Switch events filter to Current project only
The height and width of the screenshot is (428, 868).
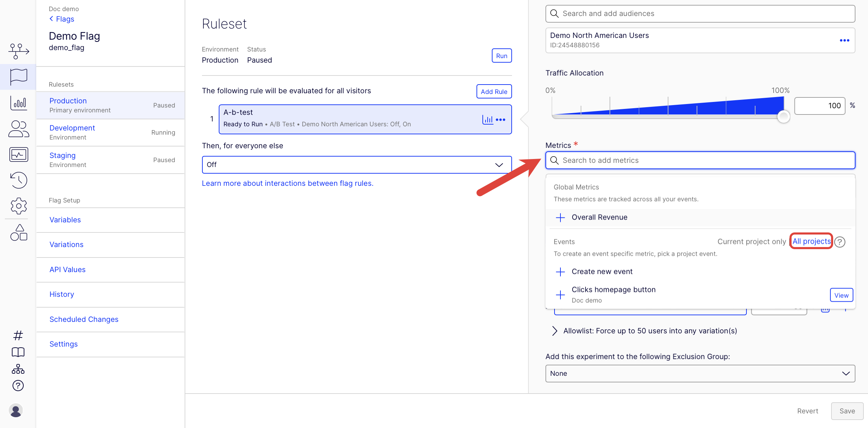click(x=752, y=241)
